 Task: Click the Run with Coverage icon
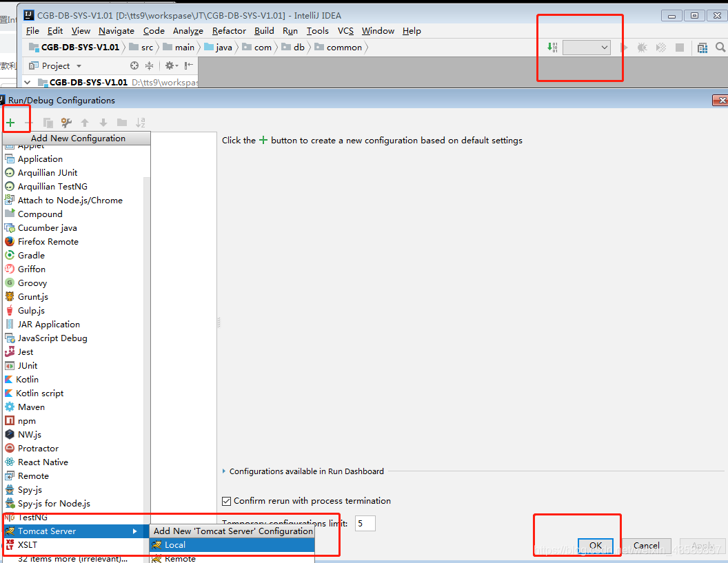pos(660,48)
